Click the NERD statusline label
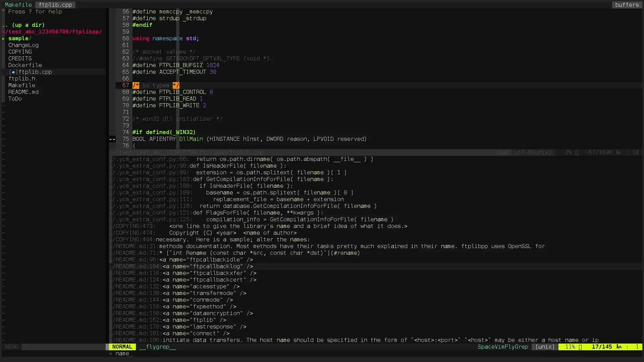Image resolution: width=644 pixels, height=362 pixels. [12, 347]
